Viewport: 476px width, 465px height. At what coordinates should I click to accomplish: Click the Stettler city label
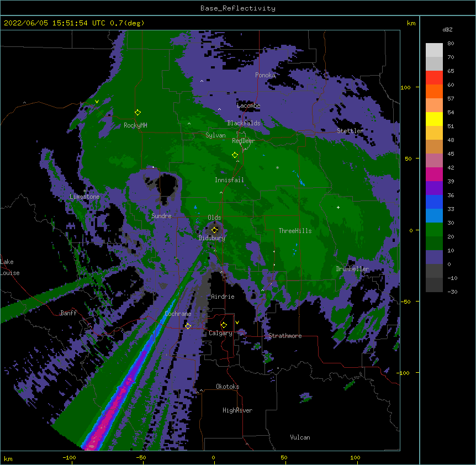point(350,131)
